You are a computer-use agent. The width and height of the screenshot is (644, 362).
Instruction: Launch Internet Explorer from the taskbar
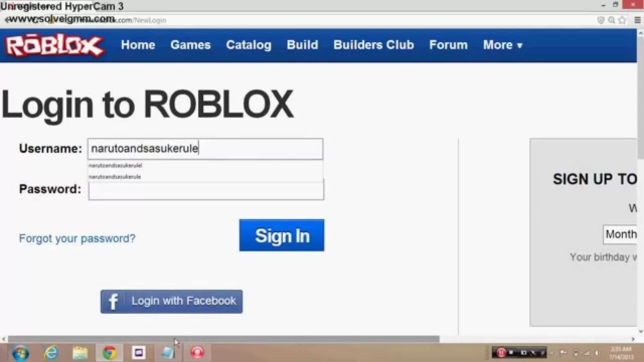pos(50,353)
